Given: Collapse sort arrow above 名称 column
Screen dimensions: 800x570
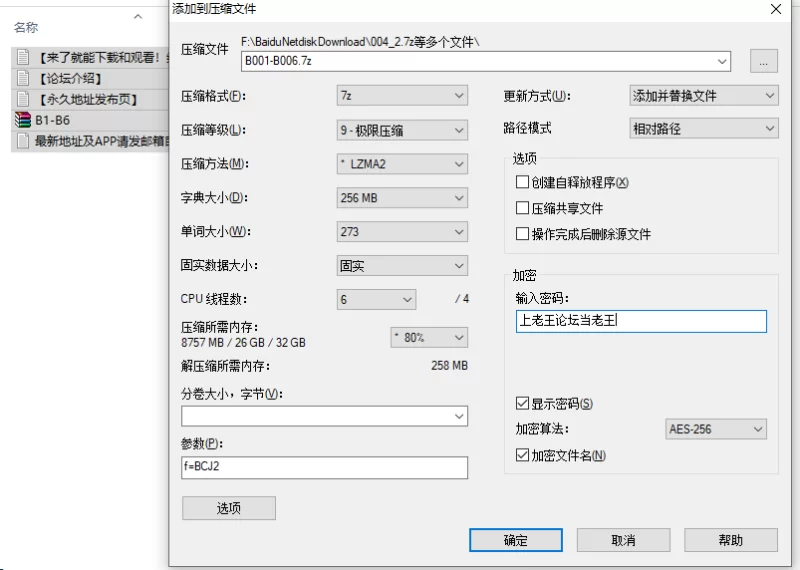Looking at the screenshot, I should 138,17.
